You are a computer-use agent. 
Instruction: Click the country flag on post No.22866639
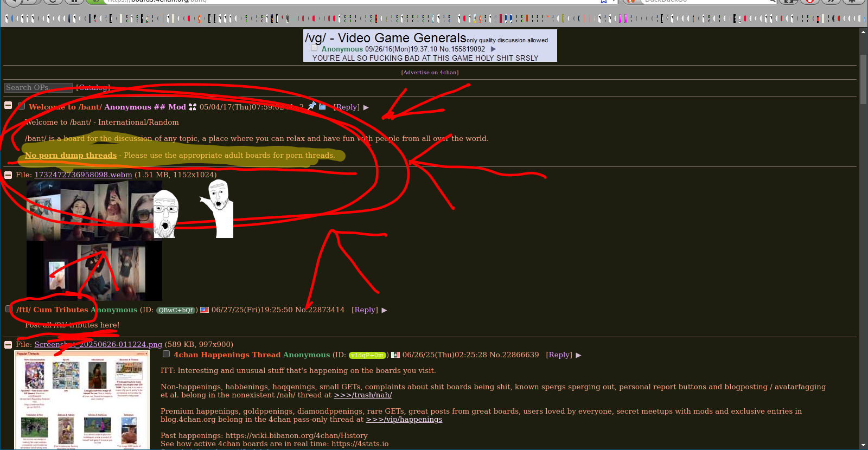click(395, 355)
